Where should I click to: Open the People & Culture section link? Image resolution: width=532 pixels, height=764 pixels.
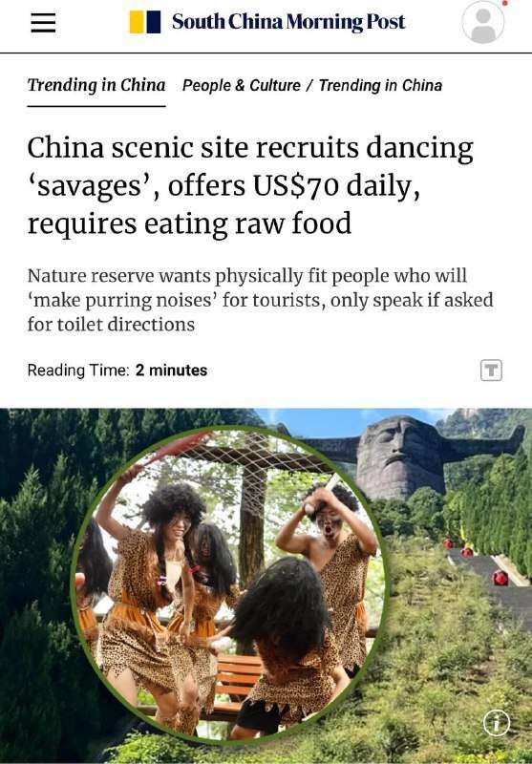tap(241, 86)
